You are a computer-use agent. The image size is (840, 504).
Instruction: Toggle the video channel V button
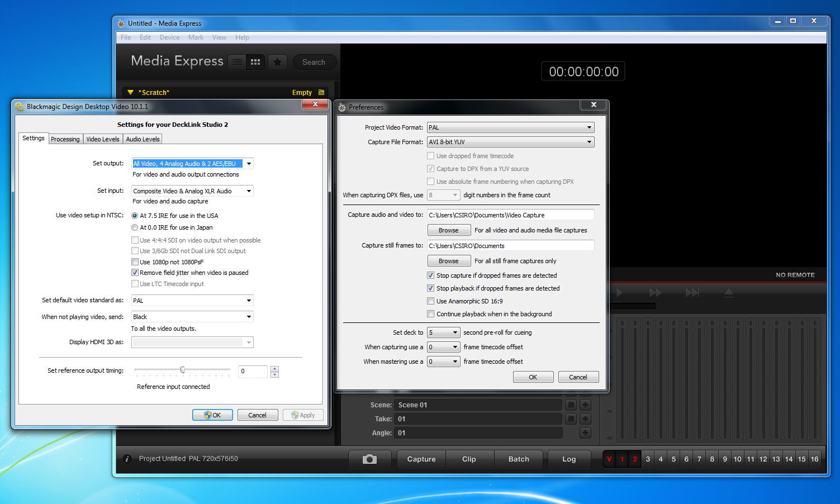click(x=609, y=459)
